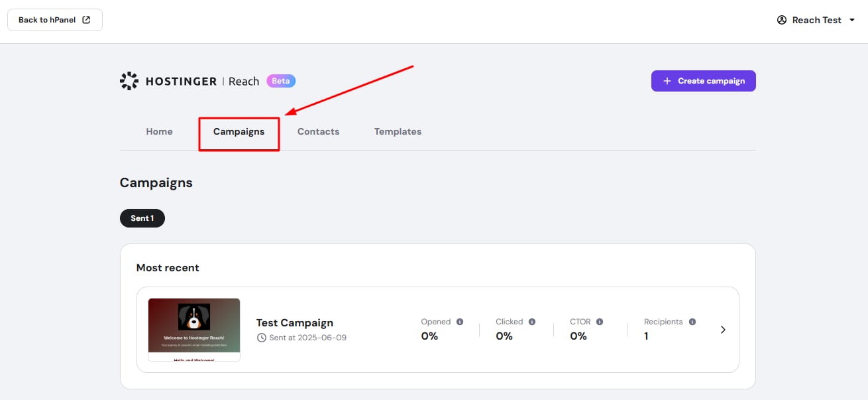Click the info icon next to Opened
Viewport: 868px width, 400px height.
coord(460,322)
